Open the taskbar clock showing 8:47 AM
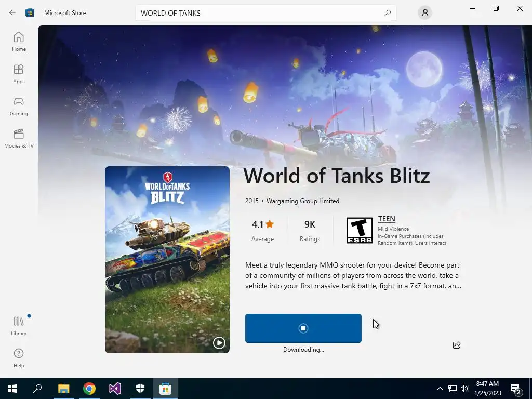532x399 pixels. pos(487,389)
